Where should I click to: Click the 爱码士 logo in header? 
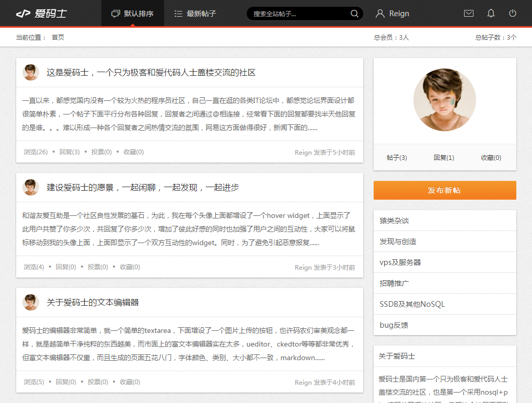pyautogui.click(x=41, y=14)
